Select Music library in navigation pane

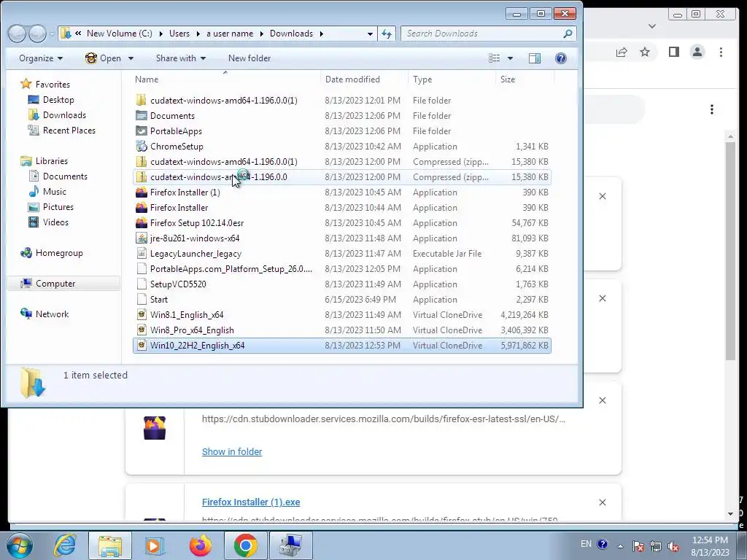(x=54, y=192)
